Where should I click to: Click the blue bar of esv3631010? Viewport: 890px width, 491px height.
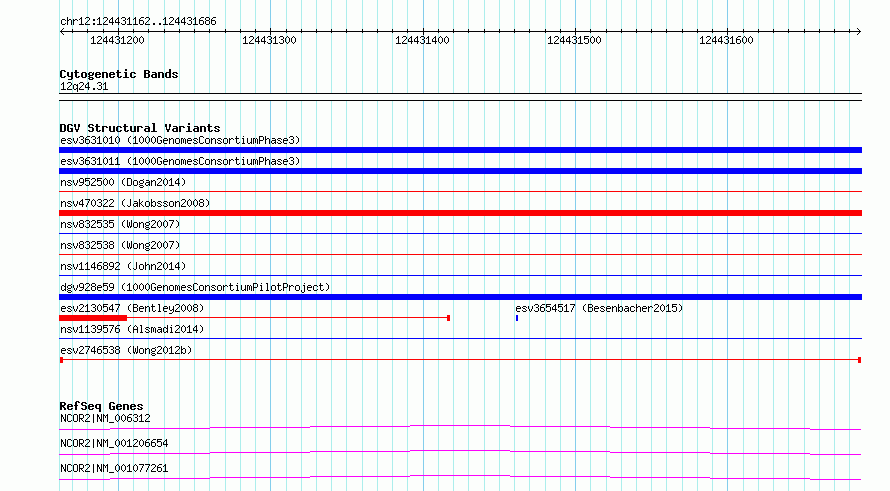[x=460, y=150]
